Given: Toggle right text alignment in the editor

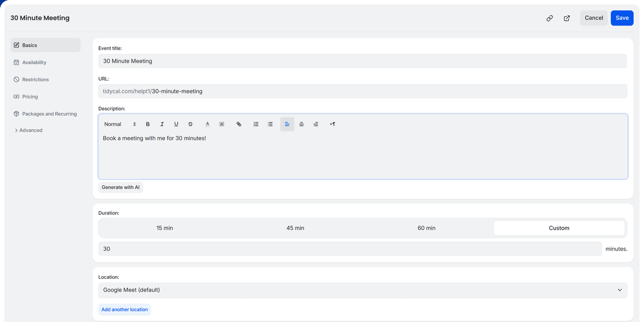Looking at the screenshot, I should (x=316, y=124).
